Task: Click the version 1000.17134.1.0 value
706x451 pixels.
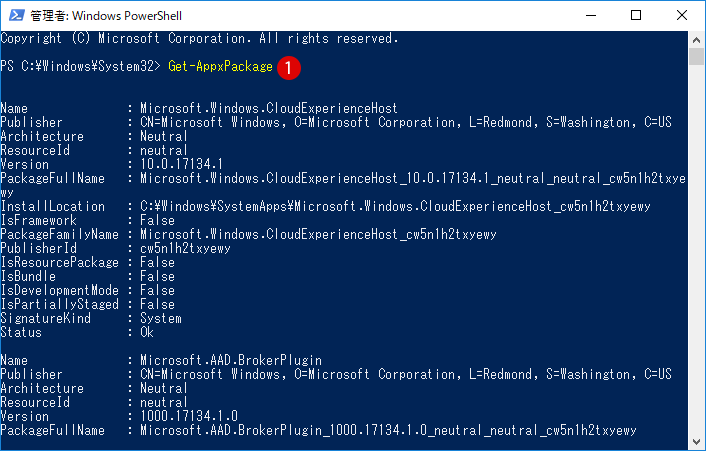Action: pos(189,416)
